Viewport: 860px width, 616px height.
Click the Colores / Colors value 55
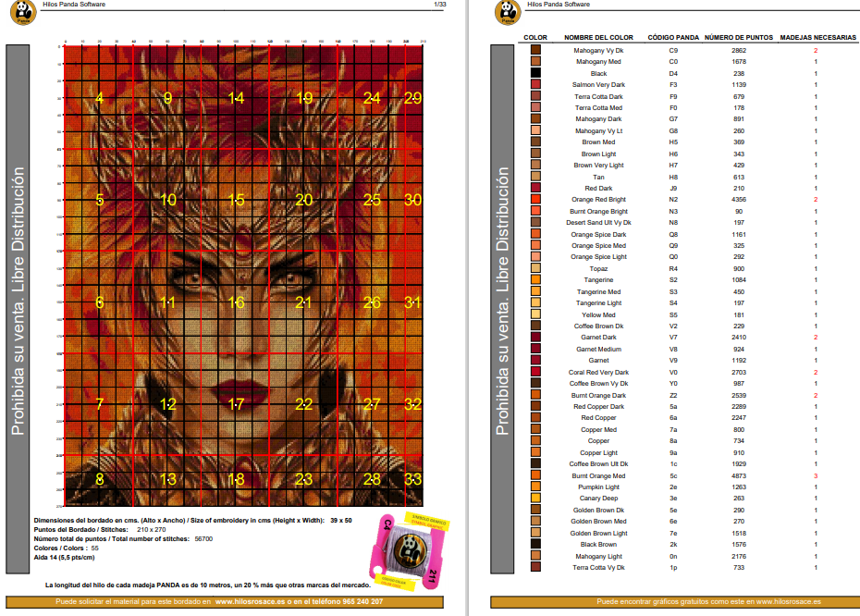click(x=95, y=548)
